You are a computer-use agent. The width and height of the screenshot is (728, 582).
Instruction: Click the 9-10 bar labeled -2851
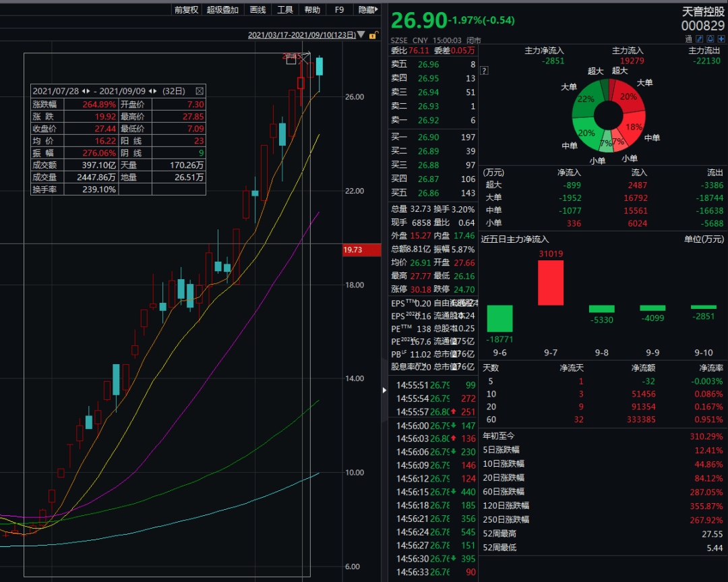click(x=703, y=307)
